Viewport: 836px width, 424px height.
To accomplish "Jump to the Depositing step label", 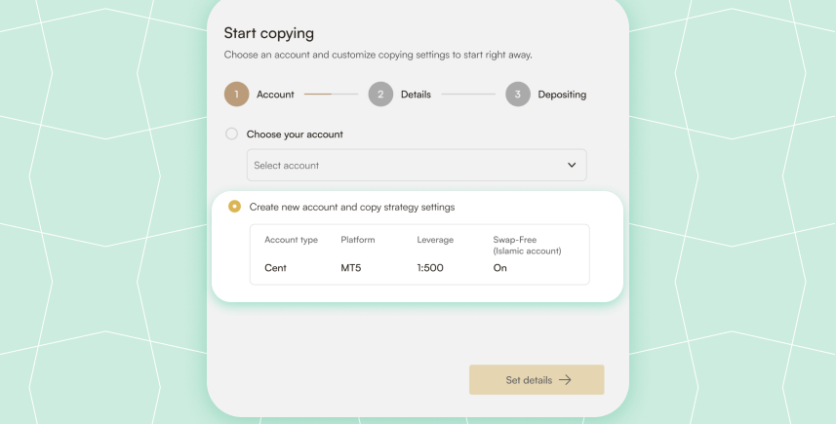I will (x=562, y=94).
